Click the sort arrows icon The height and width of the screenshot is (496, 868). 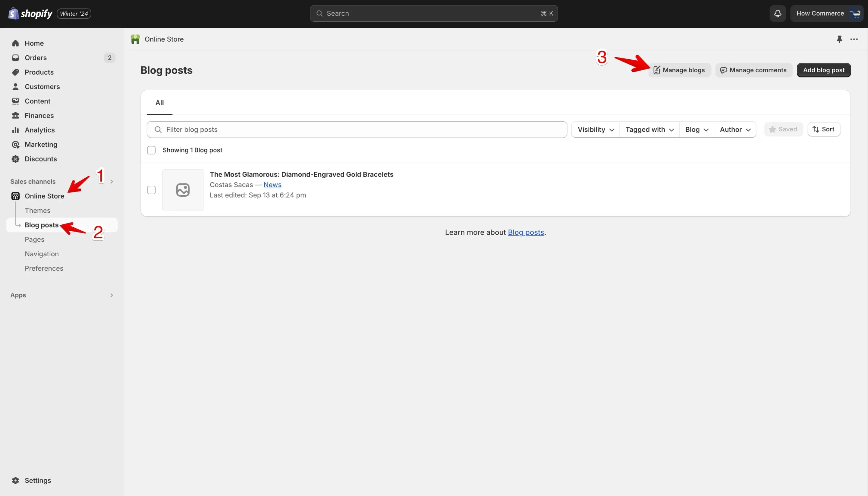point(816,129)
